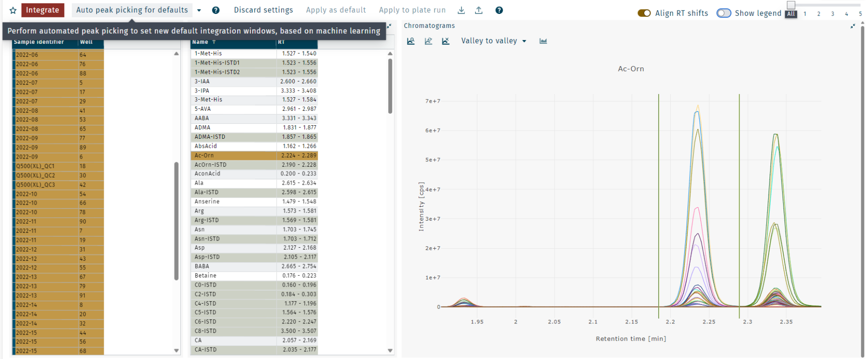Enable the Show legend toggle
Screen dimensions: 868x359
[723, 13]
